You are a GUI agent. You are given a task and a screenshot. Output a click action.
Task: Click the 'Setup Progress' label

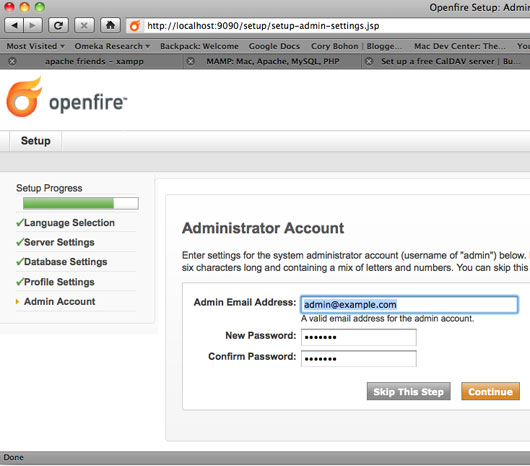click(x=49, y=188)
